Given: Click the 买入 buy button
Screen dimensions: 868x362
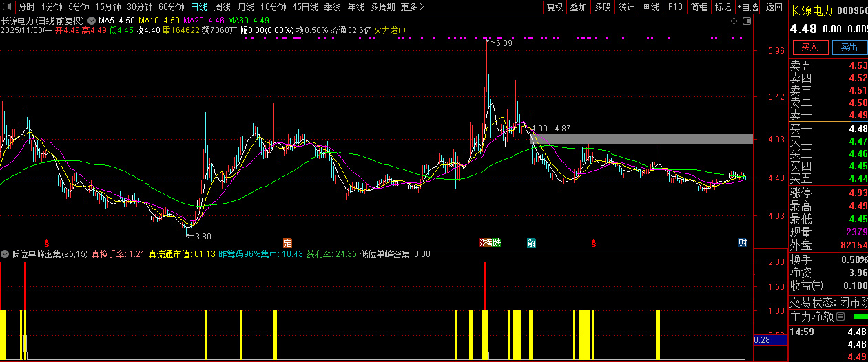Looking at the screenshot, I should pyautogui.click(x=809, y=47).
